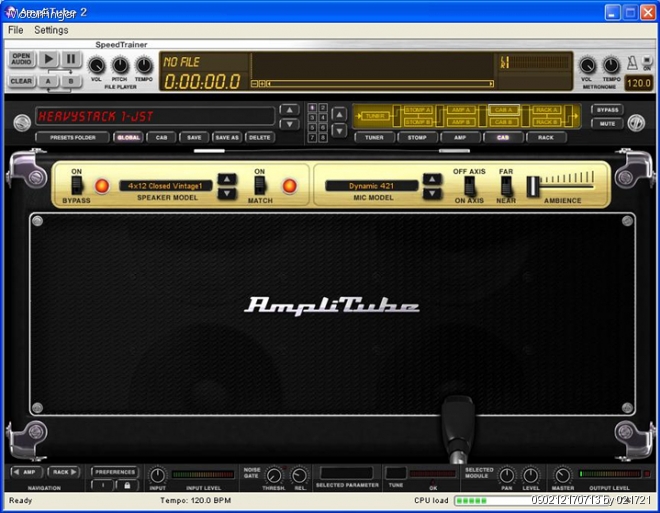Step to next speaker model with down arrow
This screenshot has height=513, width=660.
click(x=228, y=193)
